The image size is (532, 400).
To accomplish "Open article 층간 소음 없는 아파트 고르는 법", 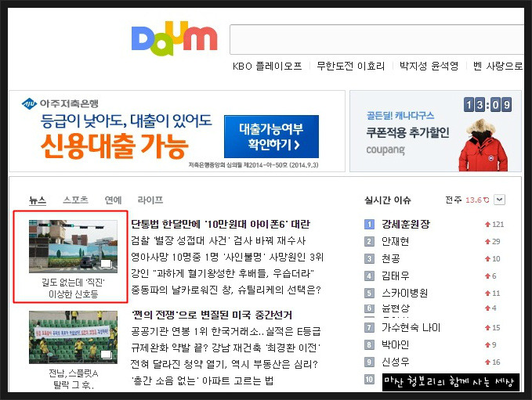I will click(202, 380).
